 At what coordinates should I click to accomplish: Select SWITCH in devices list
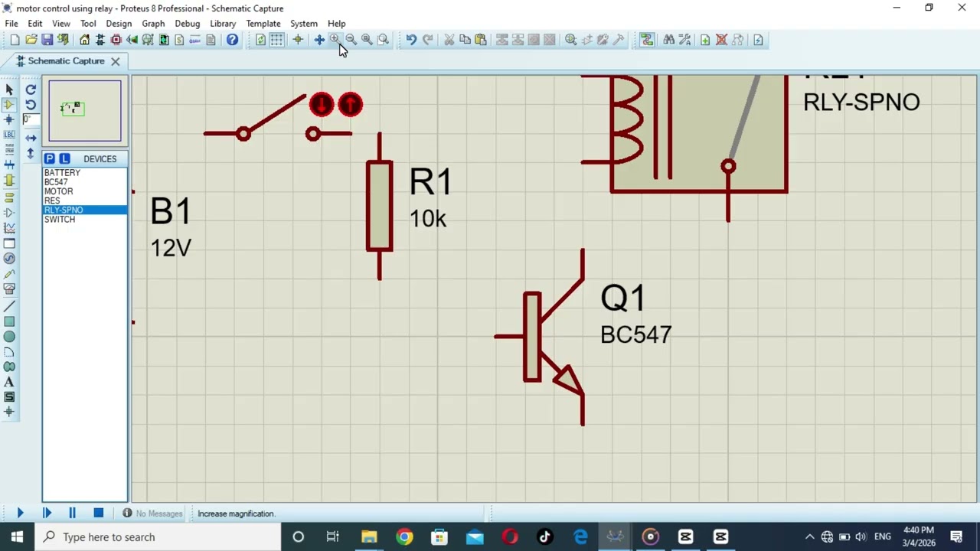[x=85, y=219]
